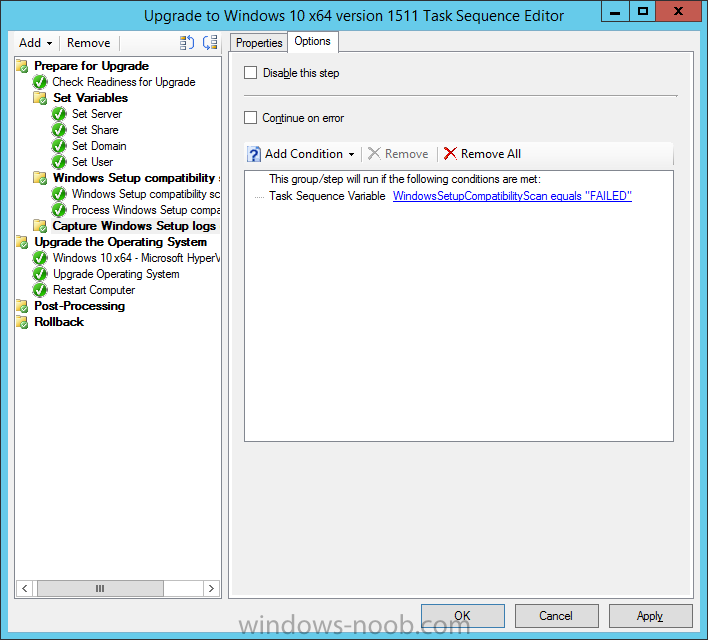Click the Set Variables folder icon

click(40, 98)
